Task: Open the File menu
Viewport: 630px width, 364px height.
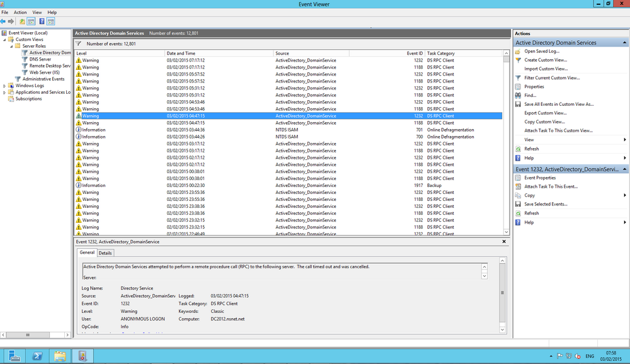Action: click(x=5, y=13)
